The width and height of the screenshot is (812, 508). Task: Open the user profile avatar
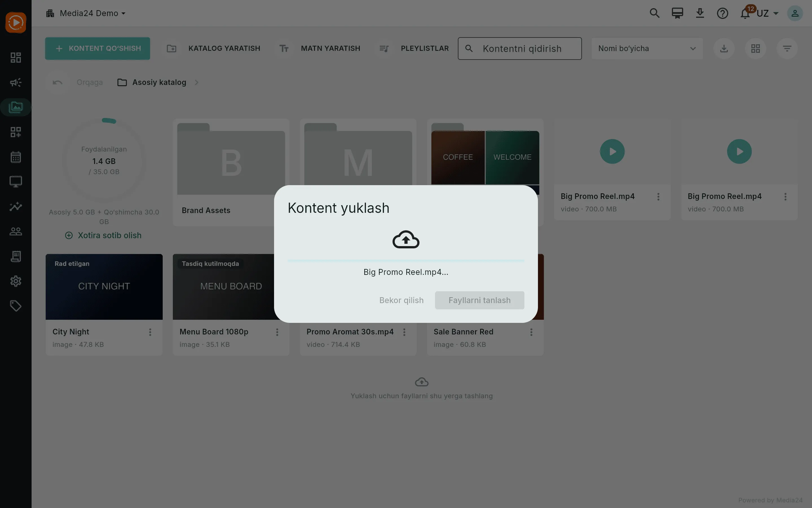(795, 13)
